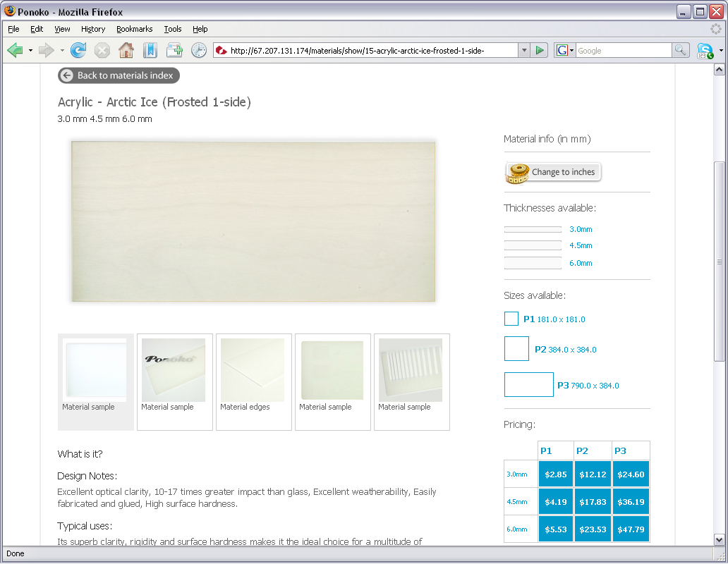Click the P1 square size icon
The image size is (728, 564).
coord(511,319)
